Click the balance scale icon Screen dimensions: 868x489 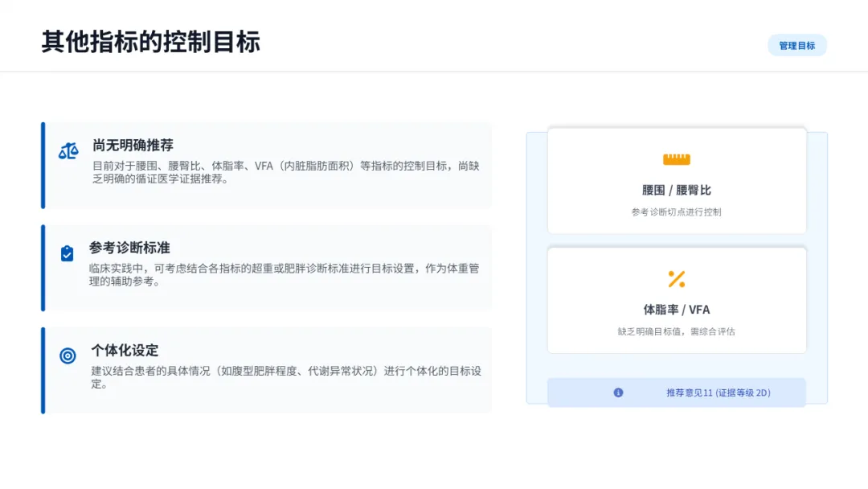tap(68, 150)
